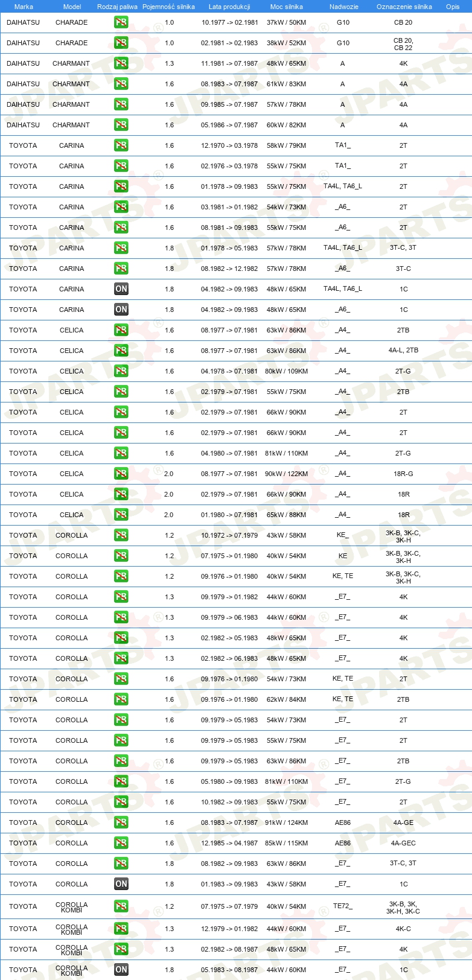The width and height of the screenshot is (472, 980).
Task: Click the Rodzaj paliwa column header
Action: (117, 7)
